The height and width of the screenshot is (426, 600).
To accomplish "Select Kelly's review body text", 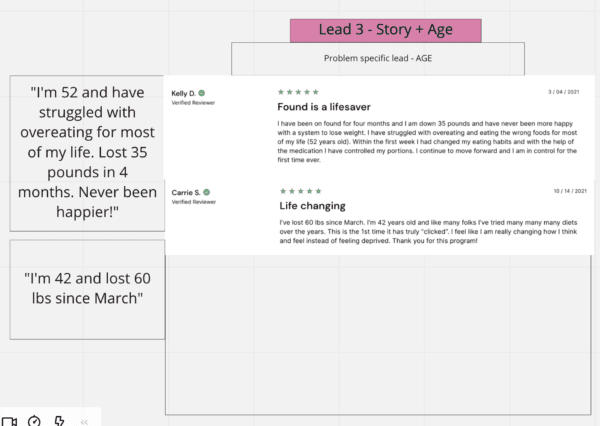I will tap(427, 142).
